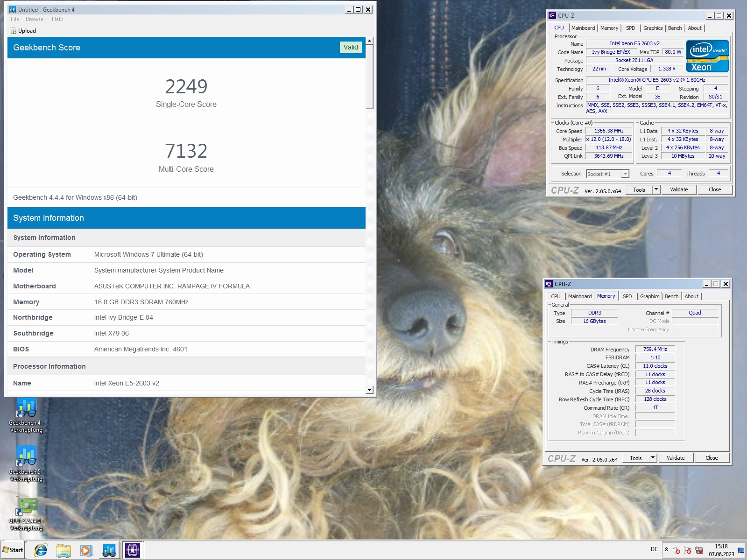Open Help menu in Geekbench
747x560 pixels.
click(57, 19)
